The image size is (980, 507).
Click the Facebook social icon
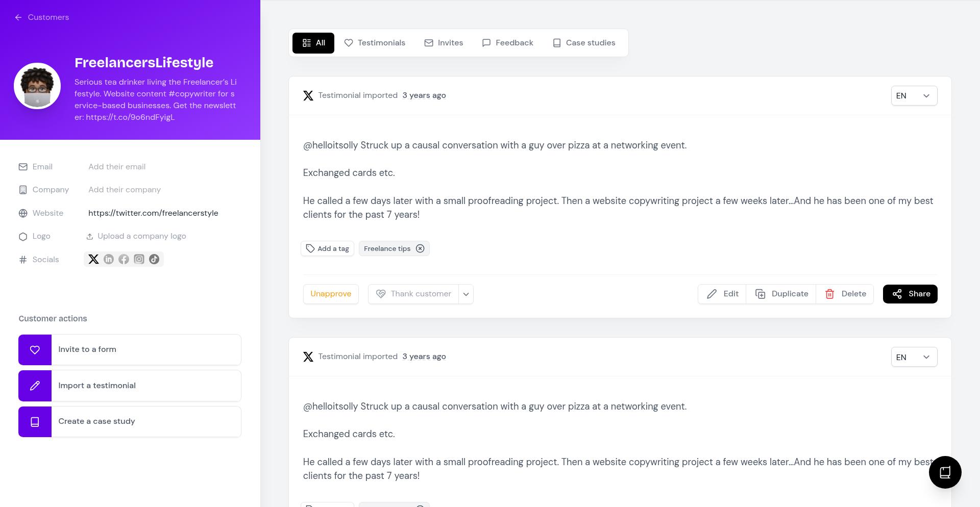pos(124,259)
